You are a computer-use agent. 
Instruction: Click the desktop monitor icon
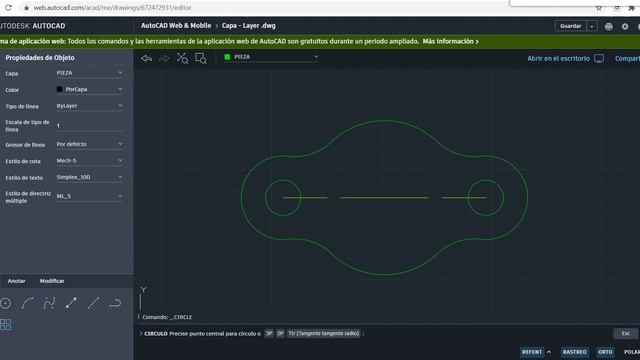tap(599, 59)
